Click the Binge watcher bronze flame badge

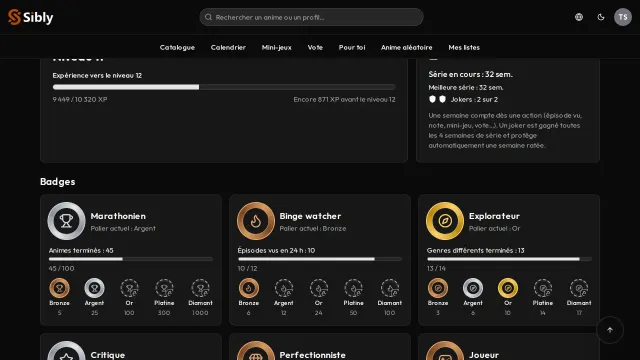(256, 221)
